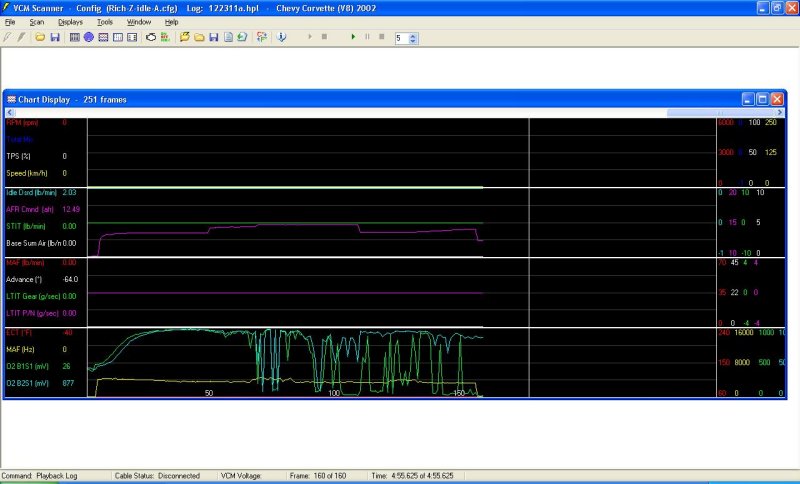Click the Frame: 160 of 160 status text
Image resolution: width=800 pixels, height=484 pixels.
(x=318, y=476)
